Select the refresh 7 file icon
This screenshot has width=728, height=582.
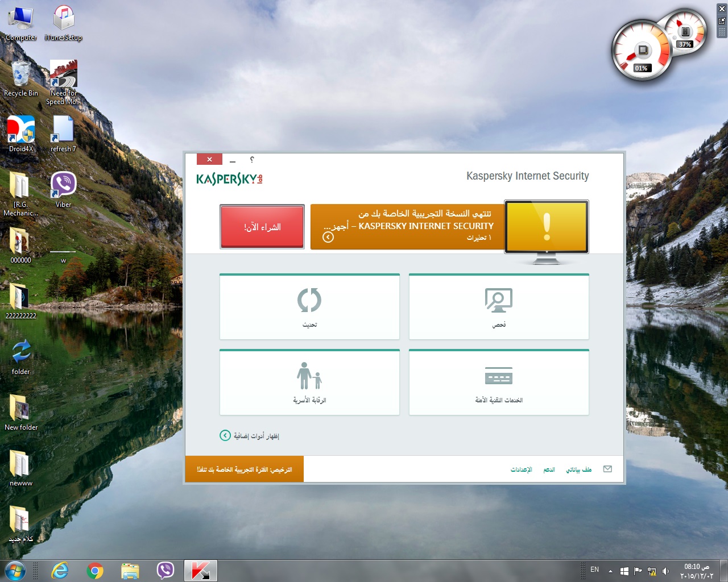(x=63, y=134)
